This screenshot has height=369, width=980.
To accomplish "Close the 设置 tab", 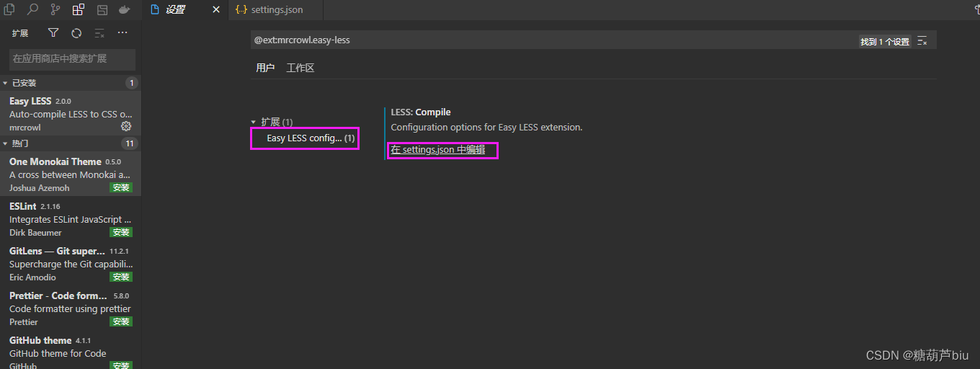I will (x=216, y=10).
